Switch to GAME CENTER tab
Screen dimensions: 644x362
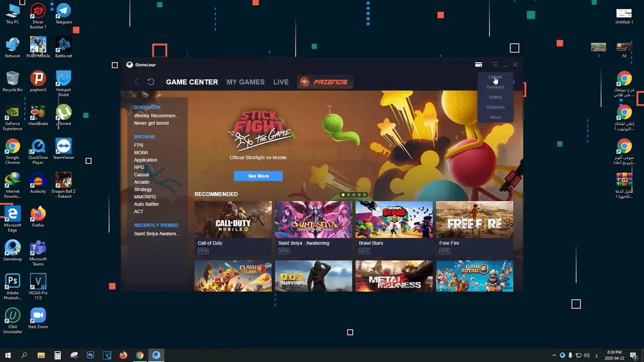(x=192, y=82)
